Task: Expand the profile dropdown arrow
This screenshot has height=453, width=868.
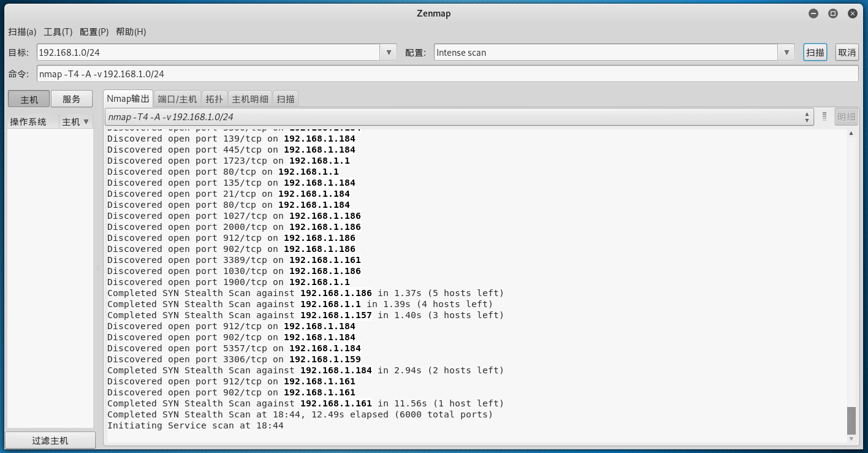Action: point(786,53)
